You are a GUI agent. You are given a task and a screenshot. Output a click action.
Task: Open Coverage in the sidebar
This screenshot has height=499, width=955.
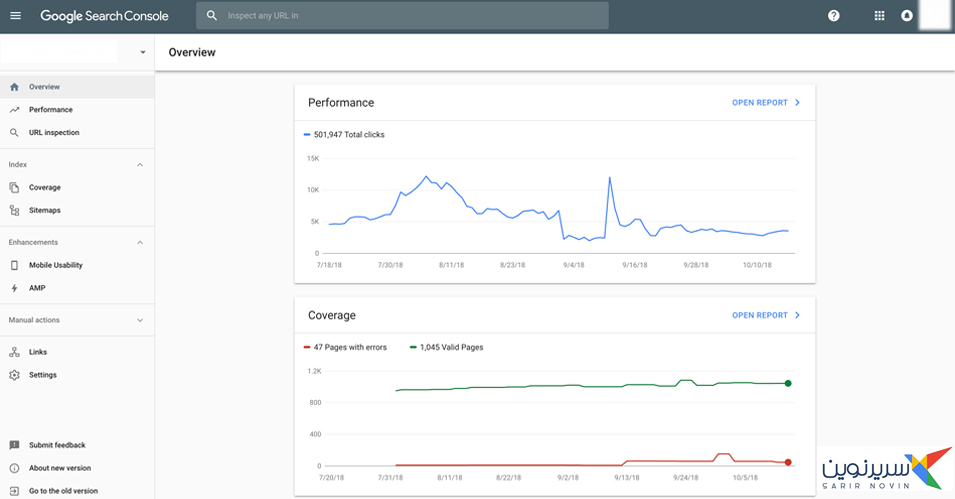click(x=77, y=188)
